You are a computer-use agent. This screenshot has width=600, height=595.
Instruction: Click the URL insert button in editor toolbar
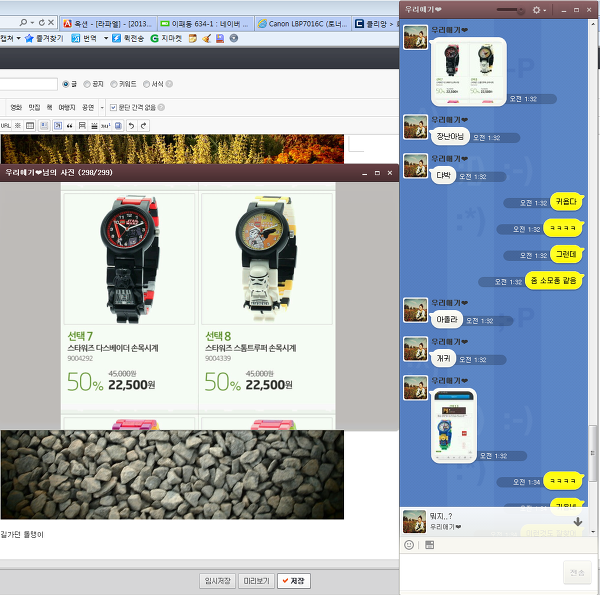6,126
